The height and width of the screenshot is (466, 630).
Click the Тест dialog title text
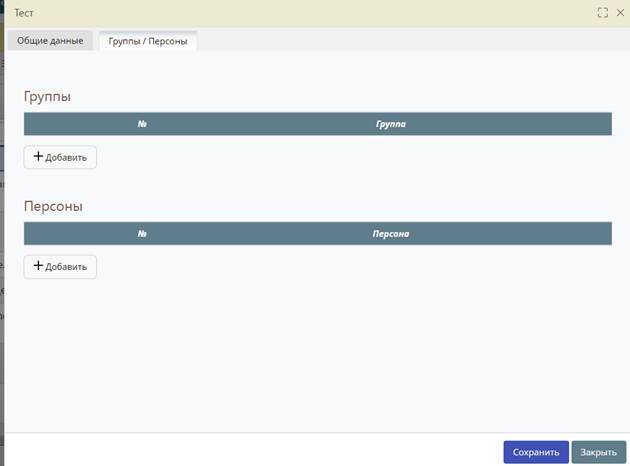(24, 13)
